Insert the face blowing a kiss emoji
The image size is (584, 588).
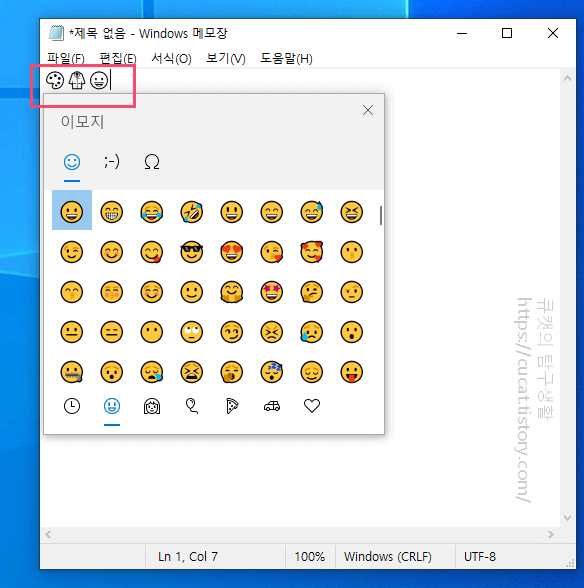coord(272,252)
